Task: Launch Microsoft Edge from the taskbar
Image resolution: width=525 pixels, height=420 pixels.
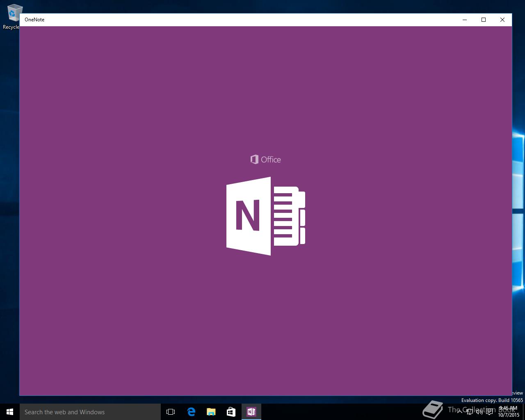Action: coord(191,412)
